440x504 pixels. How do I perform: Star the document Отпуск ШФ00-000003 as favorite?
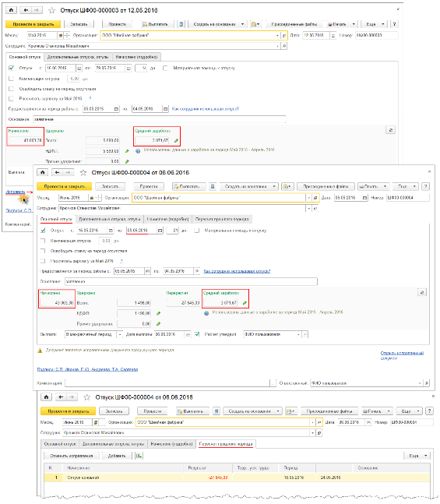click(x=51, y=10)
